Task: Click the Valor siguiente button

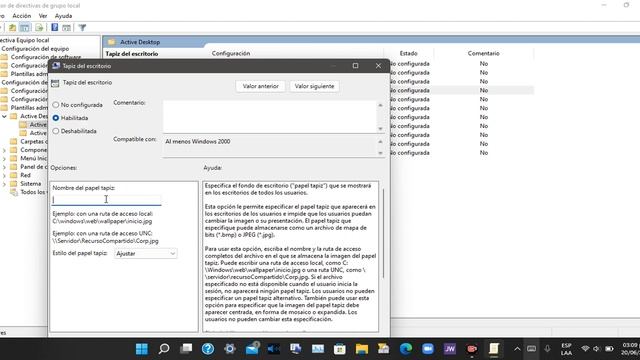Action: [314, 86]
